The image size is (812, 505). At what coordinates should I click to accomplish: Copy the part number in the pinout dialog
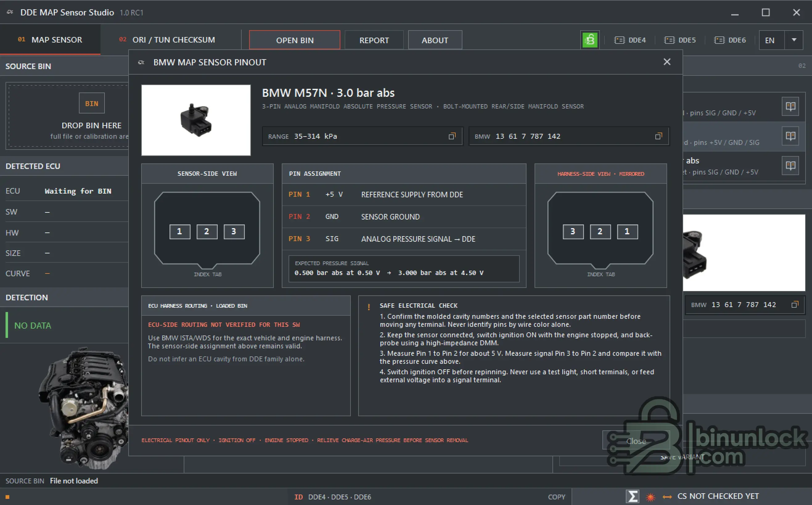pyautogui.click(x=658, y=136)
